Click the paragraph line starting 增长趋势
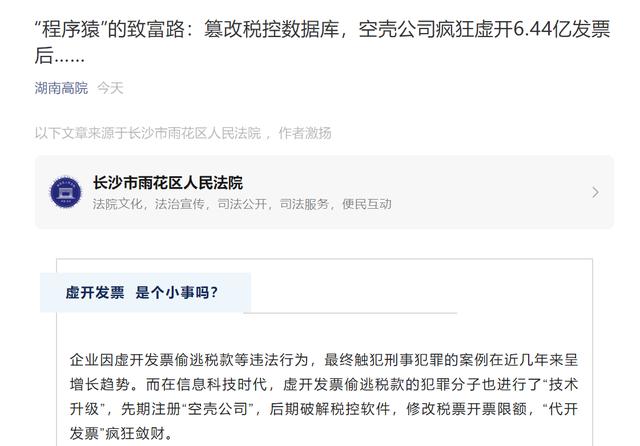This screenshot has width=640, height=446. [324, 384]
